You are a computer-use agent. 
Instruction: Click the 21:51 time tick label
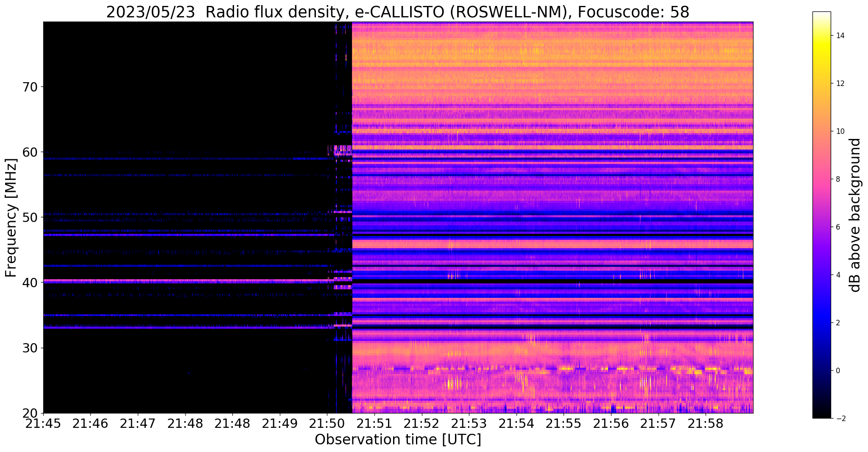374,423
